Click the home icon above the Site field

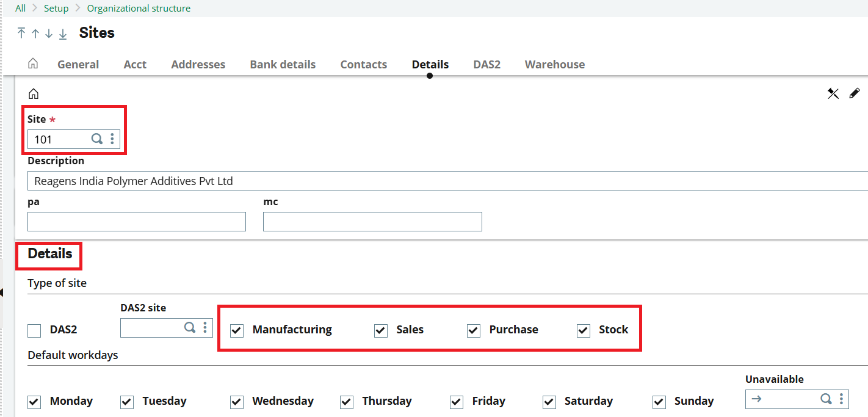pyautogui.click(x=33, y=93)
